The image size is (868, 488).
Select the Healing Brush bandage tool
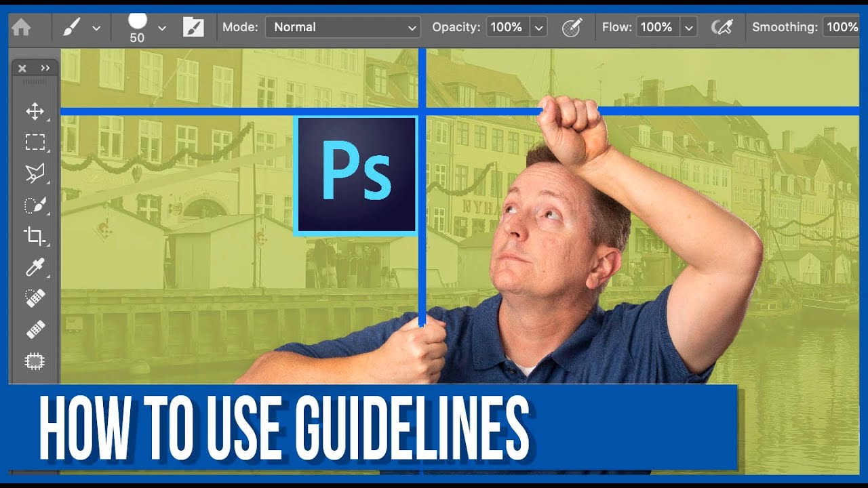(x=35, y=330)
